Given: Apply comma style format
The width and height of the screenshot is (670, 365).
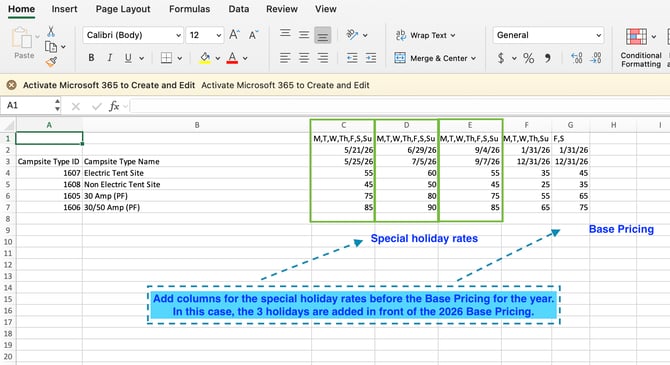Looking at the screenshot, I should (x=547, y=58).
